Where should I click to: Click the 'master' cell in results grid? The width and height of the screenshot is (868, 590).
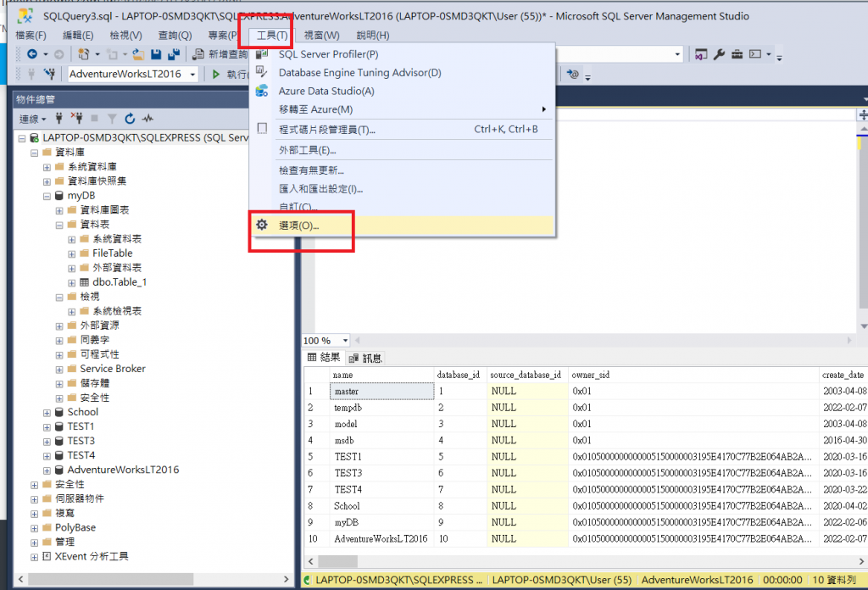[381, 392]
